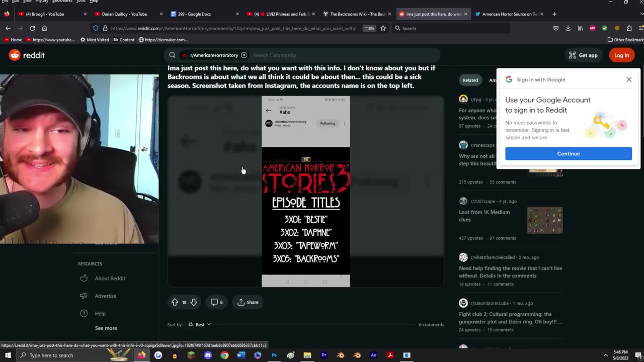This screenshot has height=362, width=644.
Task: Open the extensions puzzle-piece icon
Action: pos(628,28)
